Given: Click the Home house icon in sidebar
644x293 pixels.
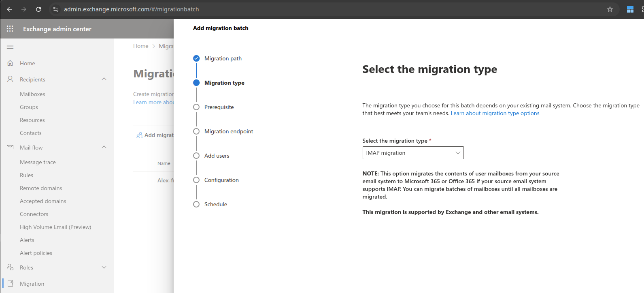Looking at the screenshot, I should pos(10,63).
